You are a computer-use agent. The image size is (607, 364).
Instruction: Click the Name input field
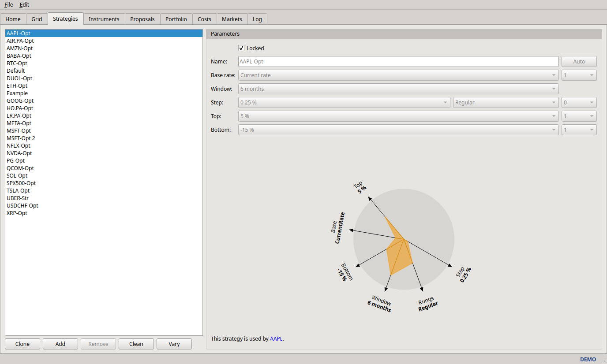398,61
